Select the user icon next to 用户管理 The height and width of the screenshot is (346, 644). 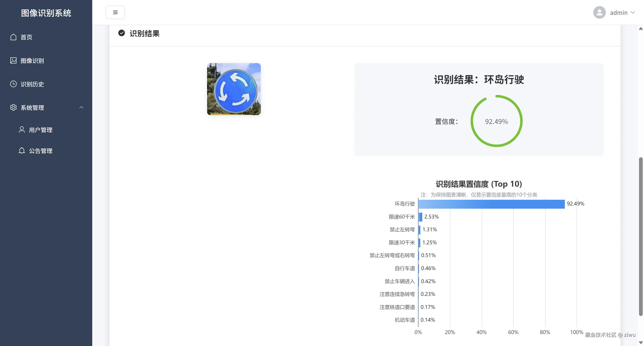22,130
